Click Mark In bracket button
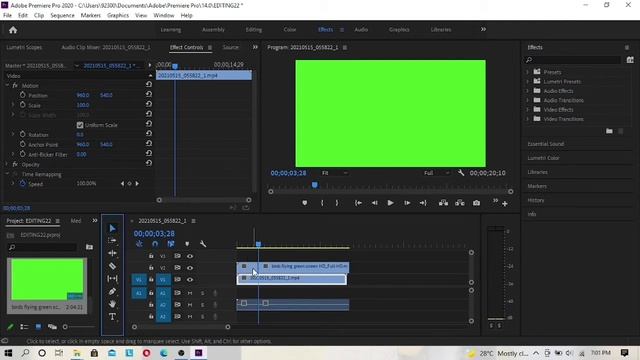Image resolution: width=640 pixels, height=360 pixels. click(x=322, y=203)
